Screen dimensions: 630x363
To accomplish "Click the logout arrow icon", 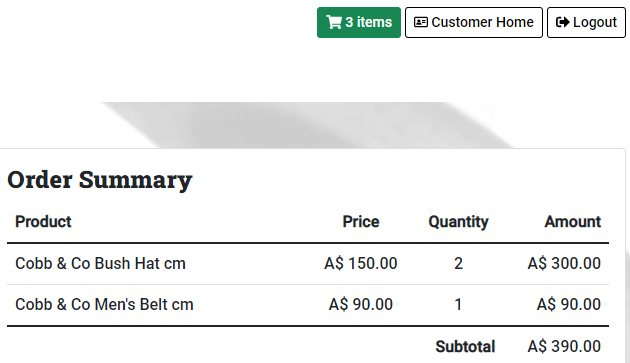I will [x=562, y=22].
